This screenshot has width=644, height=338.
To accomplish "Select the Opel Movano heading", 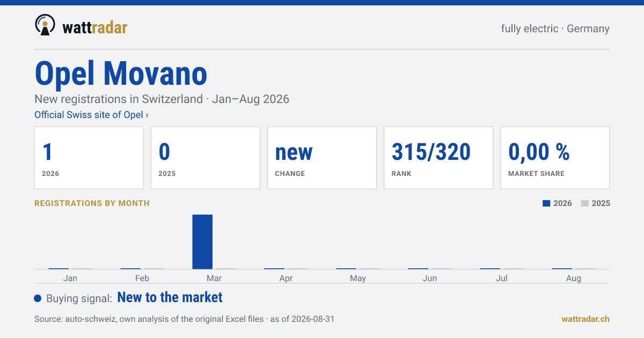I will coord(121,74).
